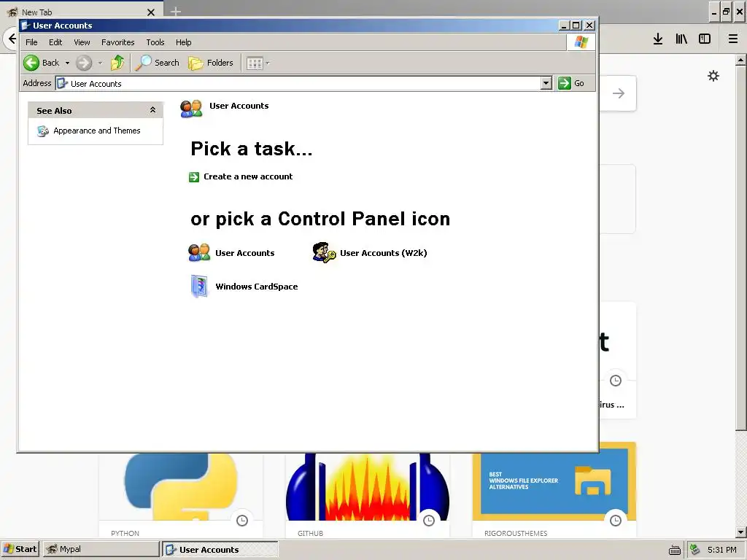
Task: Open the Rigorousthemes tile thumbnail
Action: (554, 481)
